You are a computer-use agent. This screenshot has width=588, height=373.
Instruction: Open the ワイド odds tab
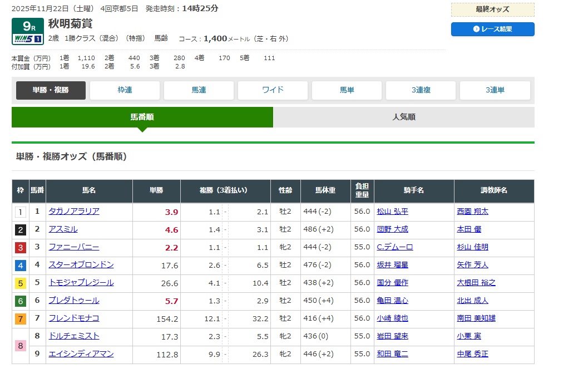(273, 90)
